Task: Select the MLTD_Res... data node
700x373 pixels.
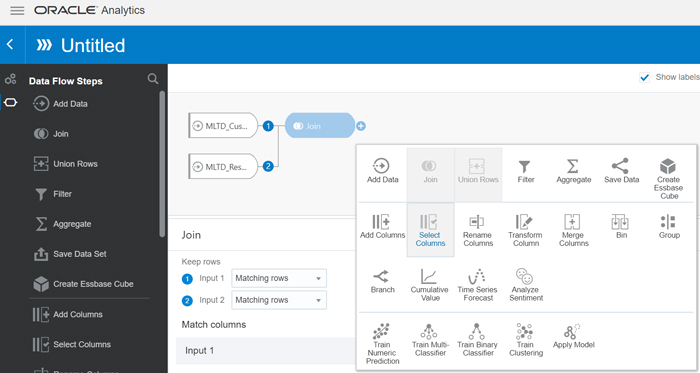Action: point(223,166)
